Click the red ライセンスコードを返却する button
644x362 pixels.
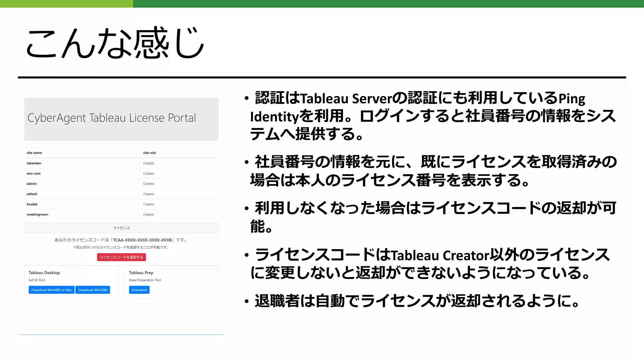(121, 257)
